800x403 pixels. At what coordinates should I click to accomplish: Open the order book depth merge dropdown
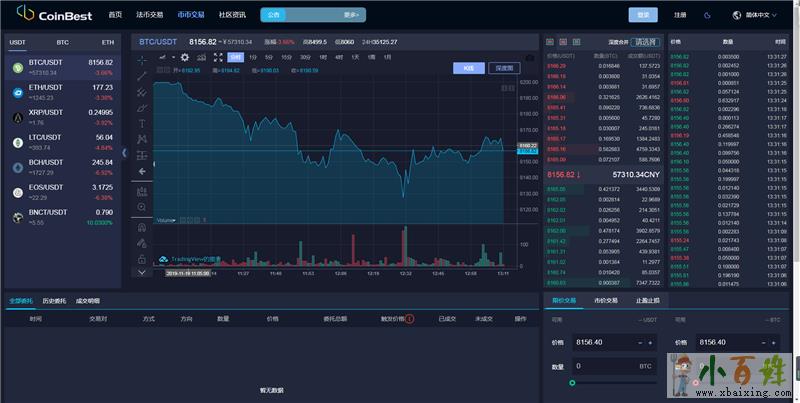pos(646,42)
